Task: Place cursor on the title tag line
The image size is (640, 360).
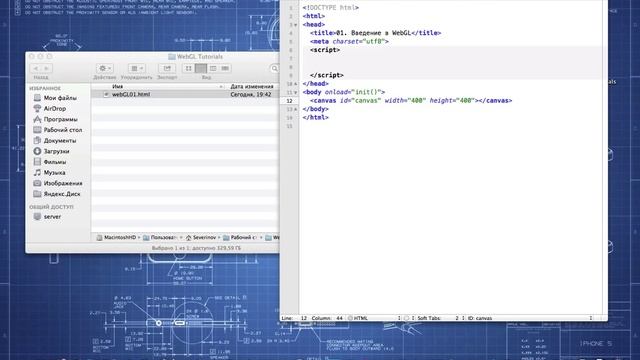Action: tap(375, 33)
